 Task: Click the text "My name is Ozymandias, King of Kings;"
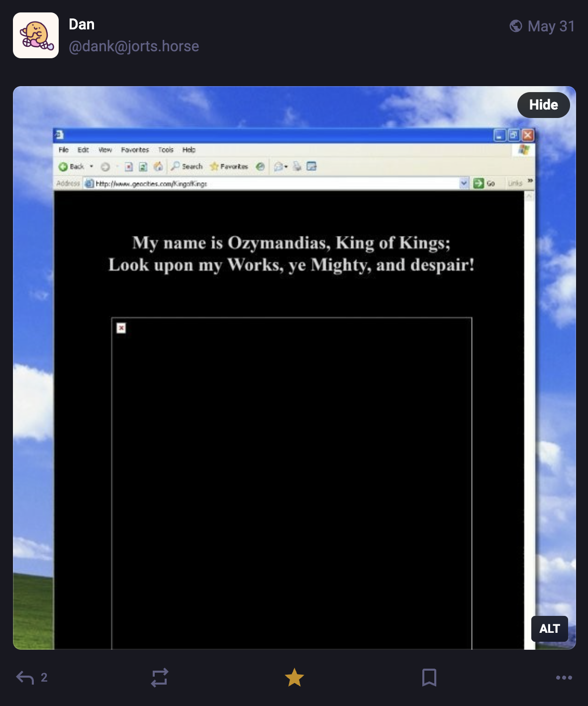292,243
